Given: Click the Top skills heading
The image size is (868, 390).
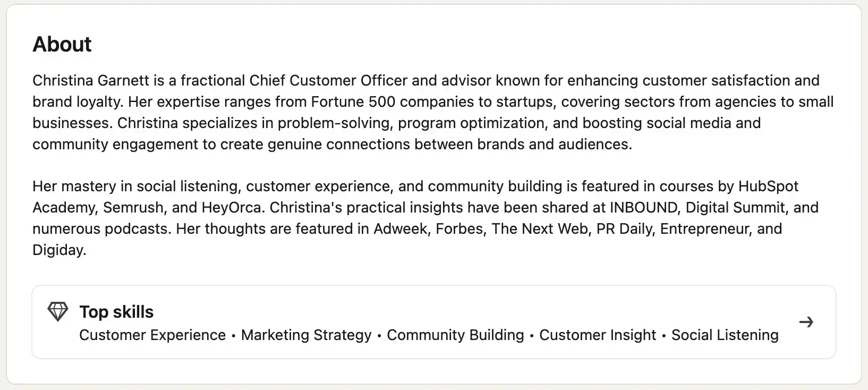Looking at the screenshot, I should (x=116, y=311).
